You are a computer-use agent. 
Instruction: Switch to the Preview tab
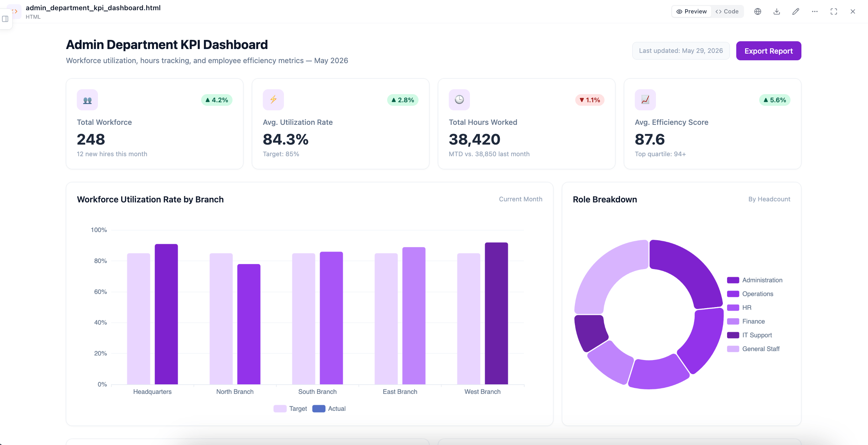click(692, 11)
